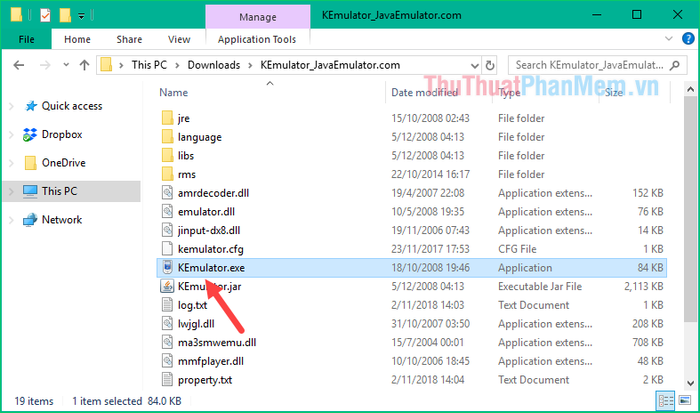Click the breadcrumb arrow after This PC
Image resolution: width=700 pixels, height=413 pixels.
coord(177,66)
